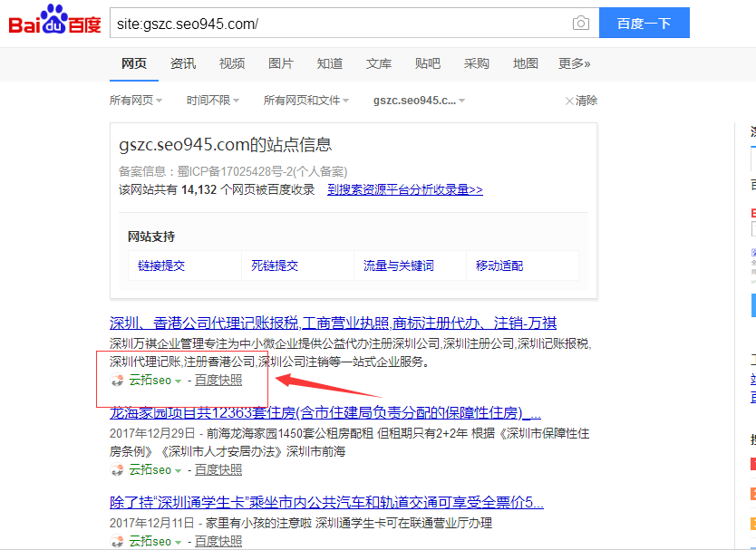This screenshot has width=756, height=550.
Task: Open the 图片 tab
Action: tap(281, 63)
